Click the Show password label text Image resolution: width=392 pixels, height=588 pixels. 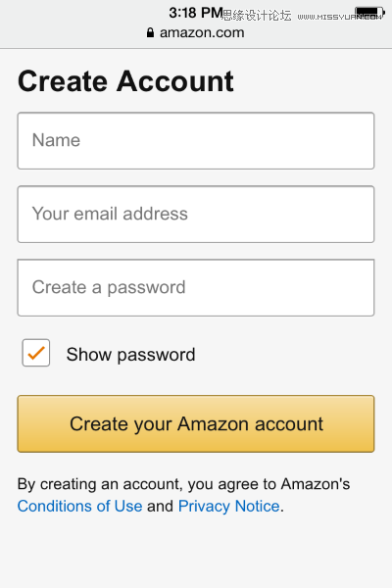click(130, 355)
